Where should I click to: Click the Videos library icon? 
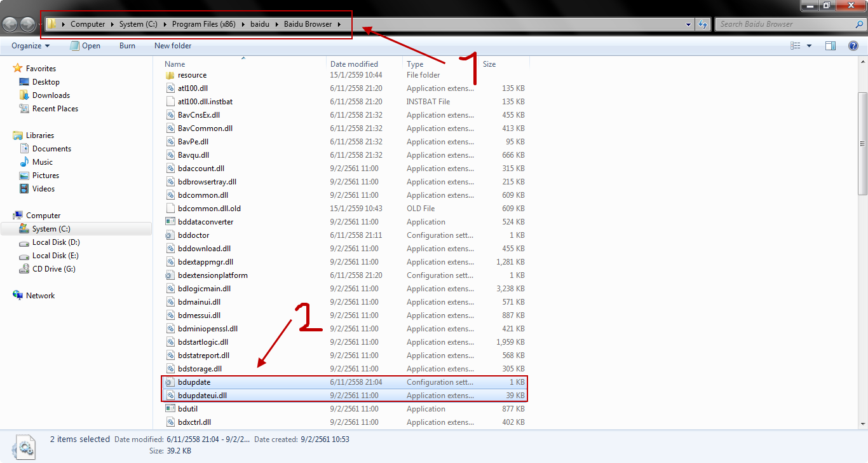(x=24, y=189)
